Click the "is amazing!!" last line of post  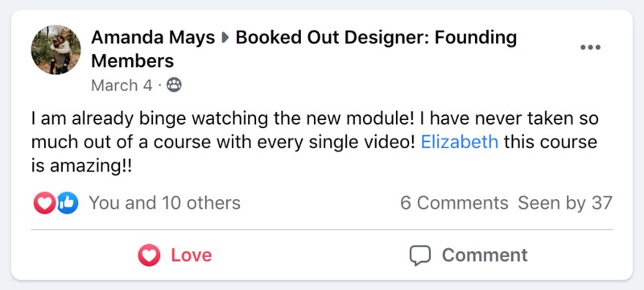tap(82, 167)
